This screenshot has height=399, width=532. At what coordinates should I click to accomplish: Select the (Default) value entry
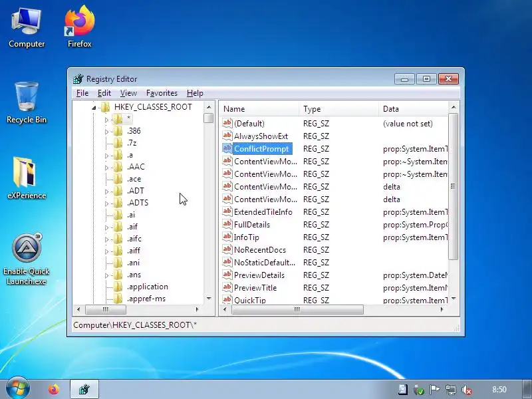point(249,124)
